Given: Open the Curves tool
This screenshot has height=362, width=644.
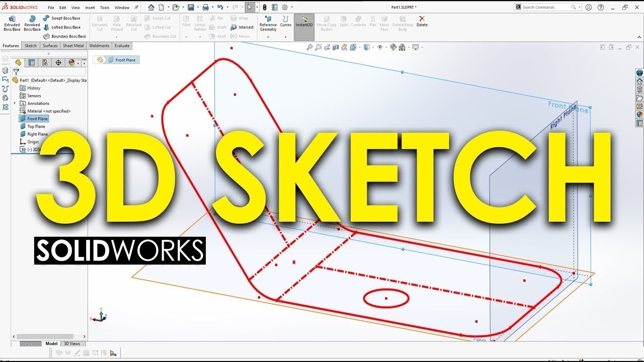Looking at the screenshot, I should 286,22.
